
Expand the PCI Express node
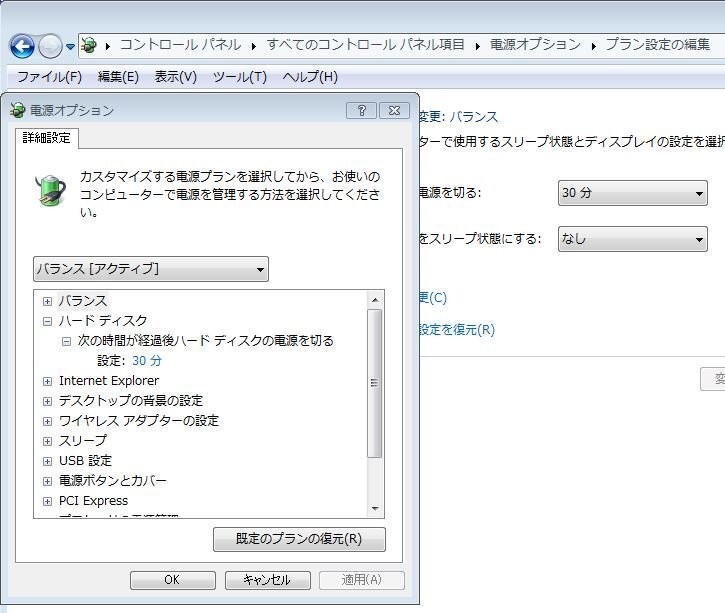(47, 501)
